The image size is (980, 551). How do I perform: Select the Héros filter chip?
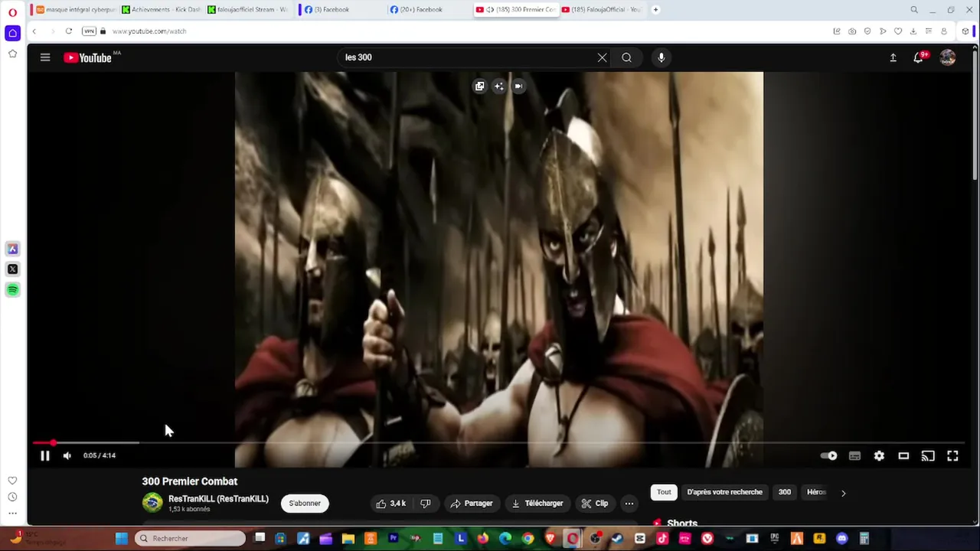[x=816, y=492]
